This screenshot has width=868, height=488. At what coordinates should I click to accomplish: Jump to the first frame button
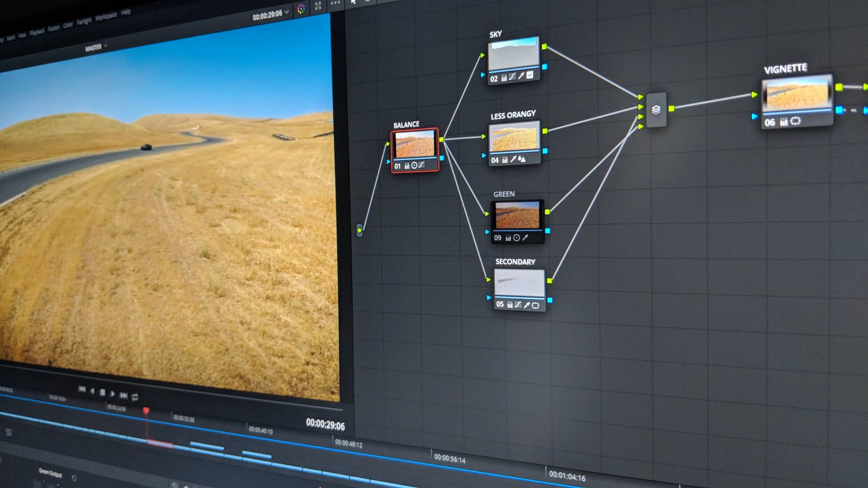point(82,389)
